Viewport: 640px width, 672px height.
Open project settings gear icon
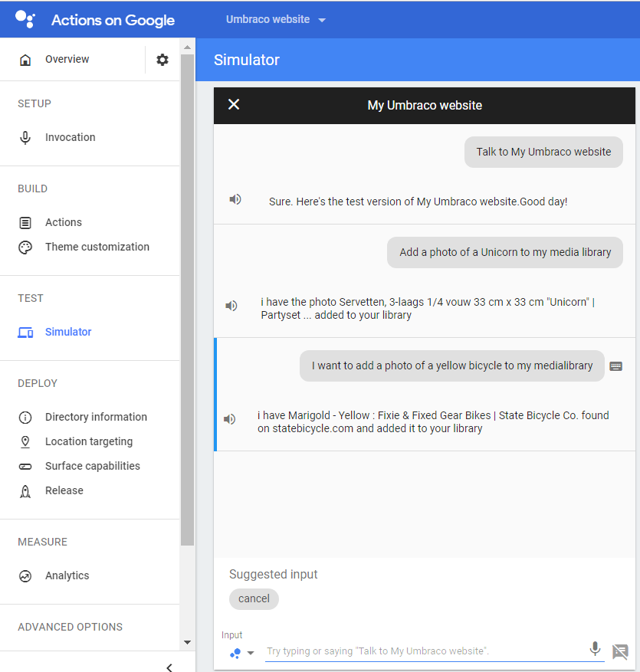click(162, 60)
